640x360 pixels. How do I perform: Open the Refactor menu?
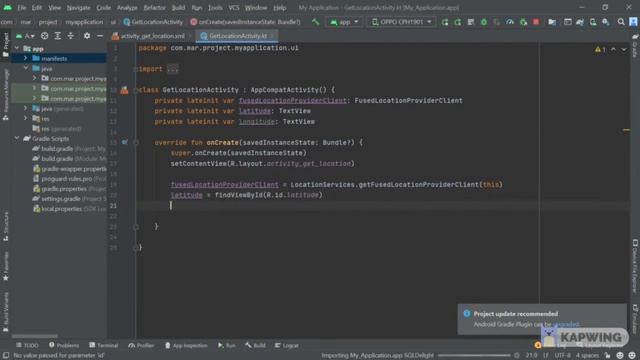154,8
